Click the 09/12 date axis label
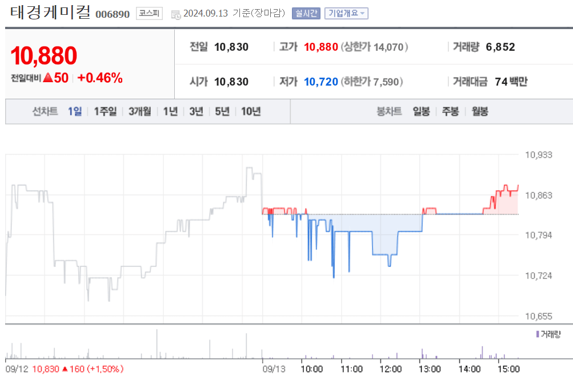This screenshot has height=392, width=573. [17, 369]
